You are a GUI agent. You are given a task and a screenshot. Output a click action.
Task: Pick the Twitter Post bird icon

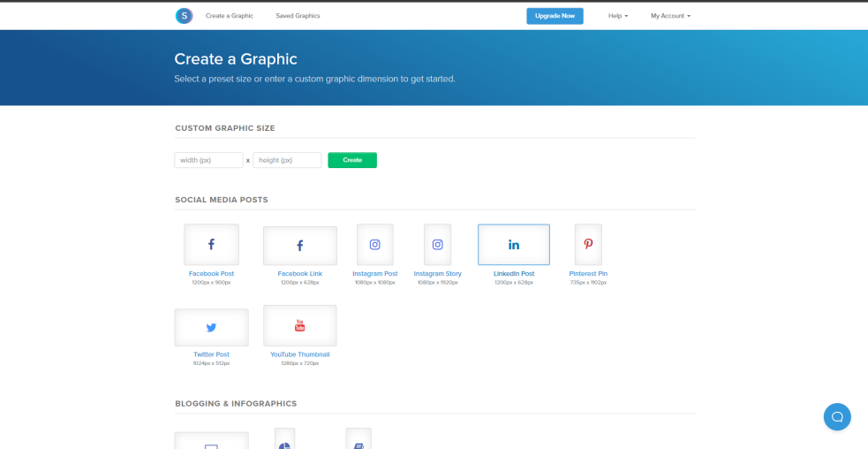pos(211,328)
